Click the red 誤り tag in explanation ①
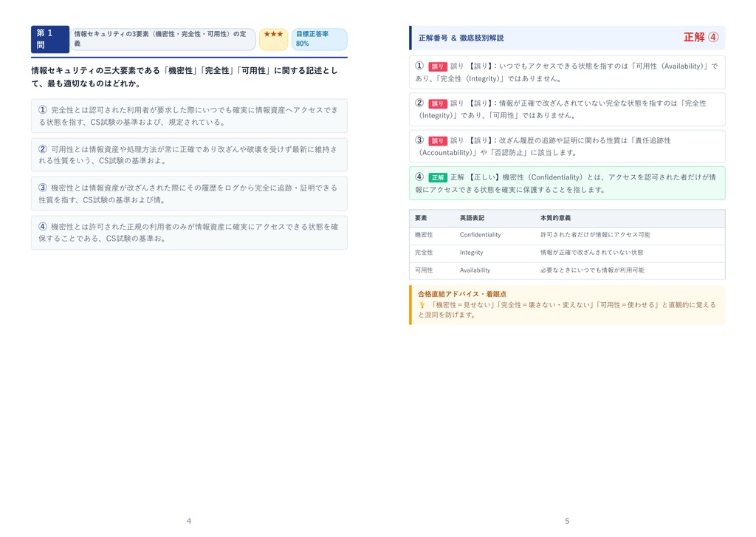Viewport: 756px width, 537px height. pos(438,66)
